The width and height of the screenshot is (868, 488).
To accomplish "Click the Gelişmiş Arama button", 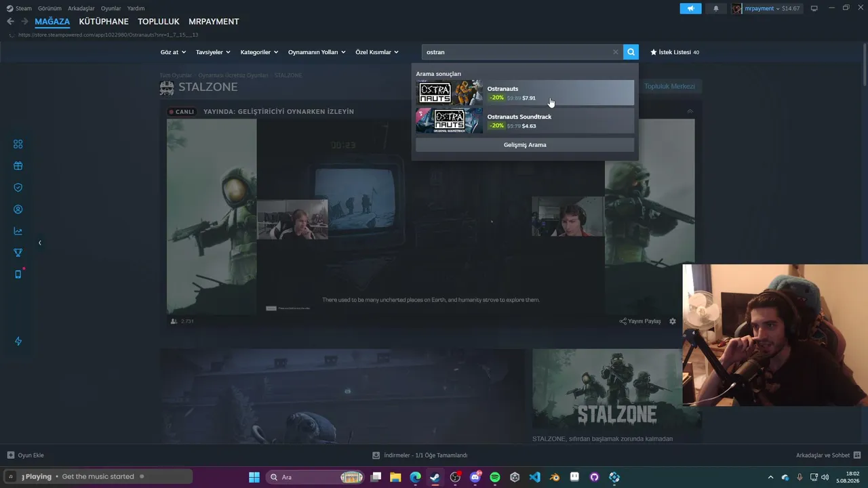I will click(x=525, y=145).
